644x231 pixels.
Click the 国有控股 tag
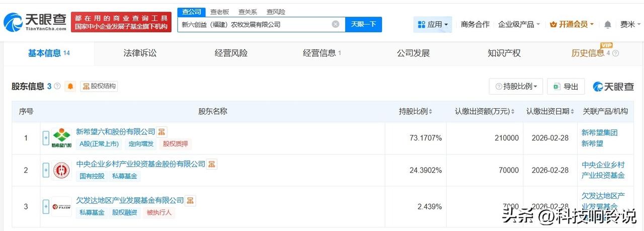92,176
